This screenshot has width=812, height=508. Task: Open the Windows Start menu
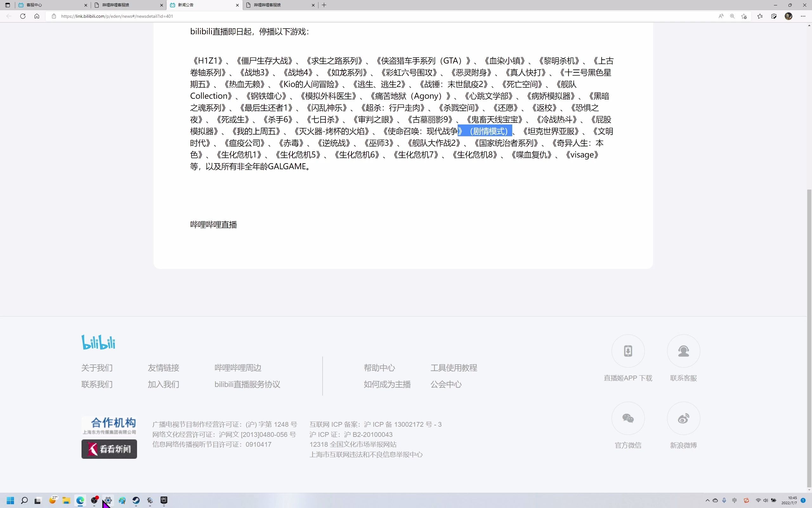pos(10,501)
